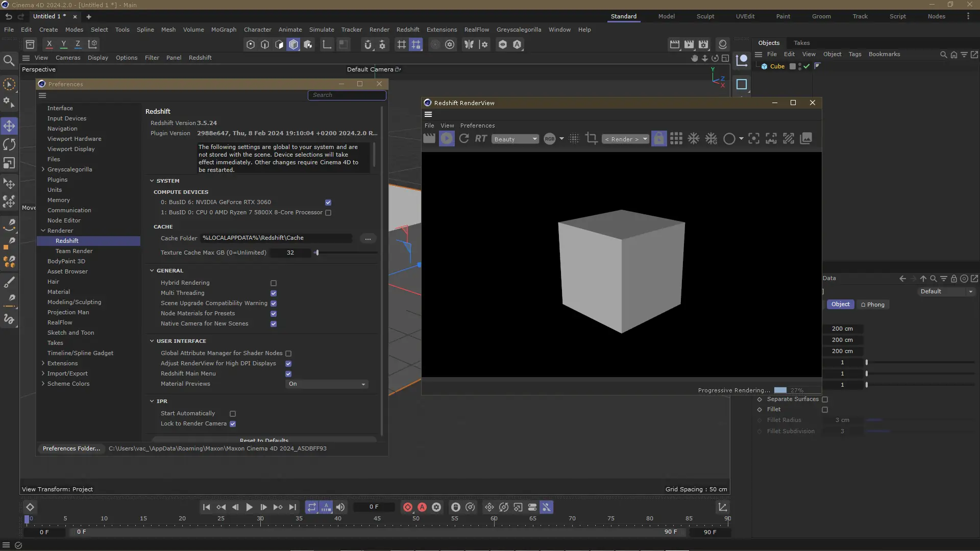Image resolution: width=980 pixels, height=551 pixels.
Task: Click the record active objects button
Action: pyautogui.click(x=408, y=507)
